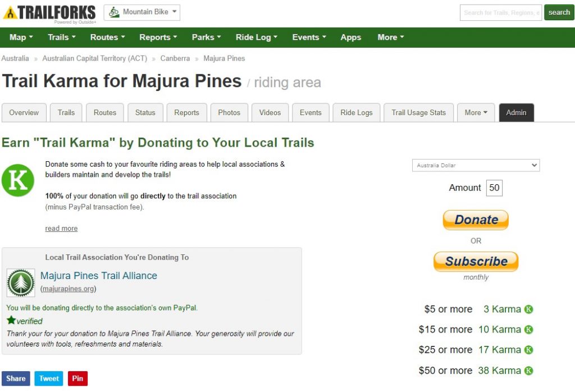Open the Australia Dollar currency dropdown
Image resolution: width=575 pixels, height=392 pixels.
(x=476, y=166)
